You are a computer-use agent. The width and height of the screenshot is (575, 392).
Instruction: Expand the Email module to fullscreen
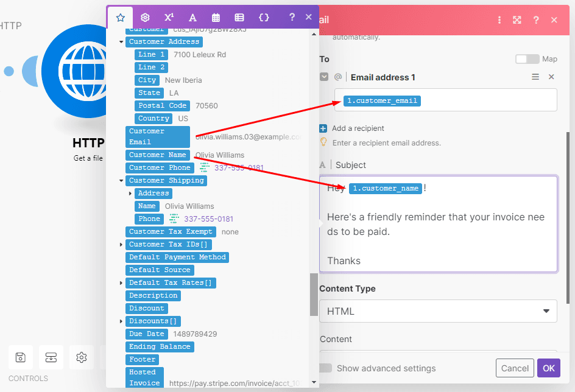[517, 20]
